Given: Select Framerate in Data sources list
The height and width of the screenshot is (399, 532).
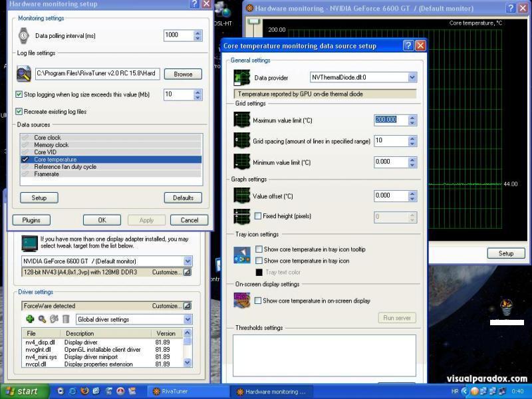Looking at the screenshot, I should click(x=47, y=174).
